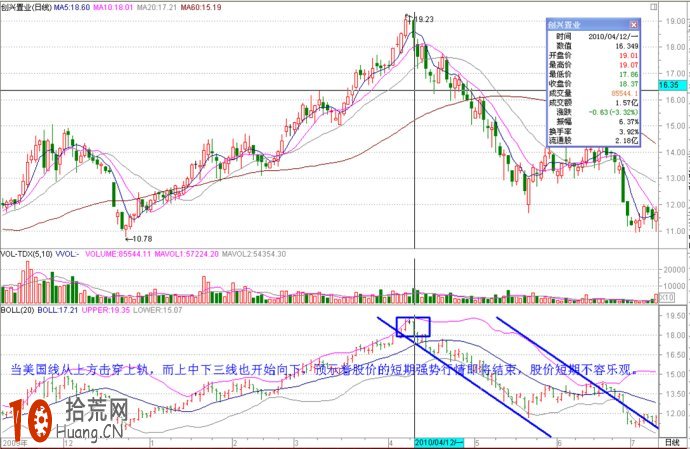The width and height of the screenshot is (690, 449).
Task: Click month 6 marker on time axis
Action: 559,442
